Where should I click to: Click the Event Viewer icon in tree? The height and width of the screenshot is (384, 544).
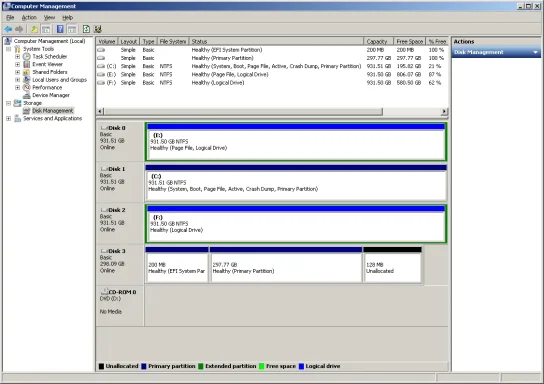27,64
